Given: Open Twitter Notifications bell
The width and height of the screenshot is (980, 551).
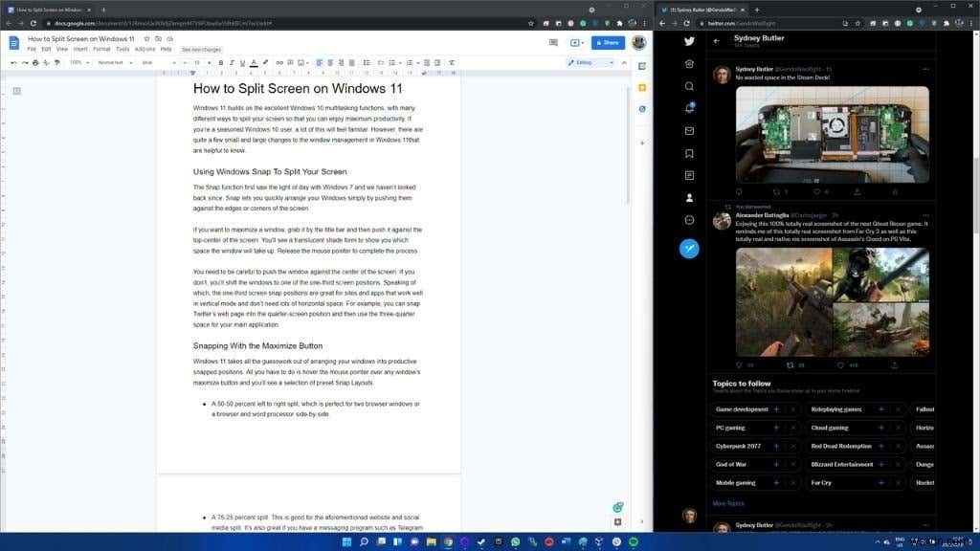Looking at the screenshot, I should (689, 108).
